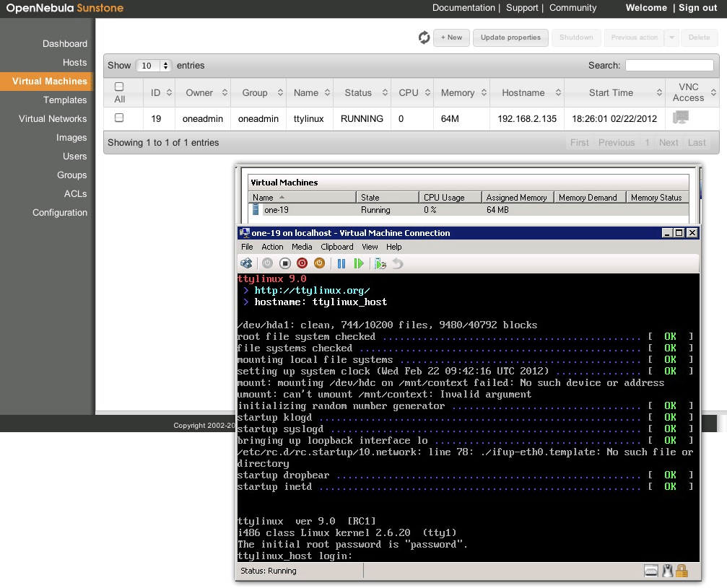Pause the virtual machine with blue pause icon

click(341, 263)
